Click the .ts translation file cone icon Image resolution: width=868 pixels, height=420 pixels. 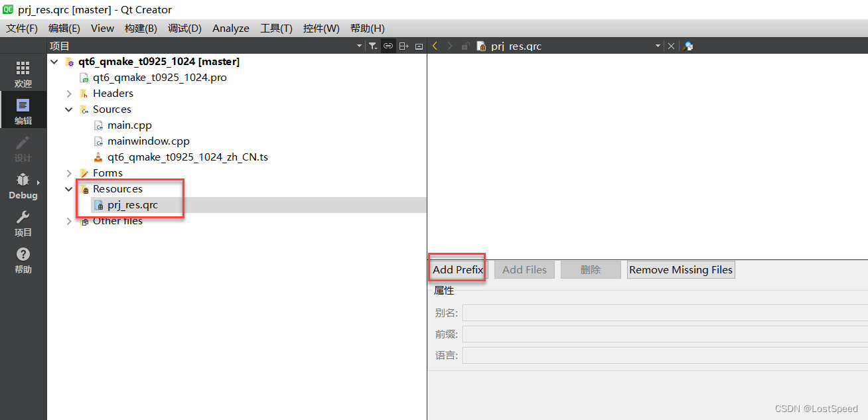[98, 157]
